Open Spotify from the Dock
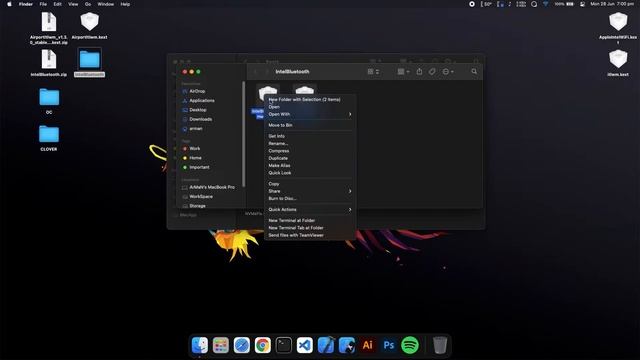640x360 pixels. tap(410, 345)
